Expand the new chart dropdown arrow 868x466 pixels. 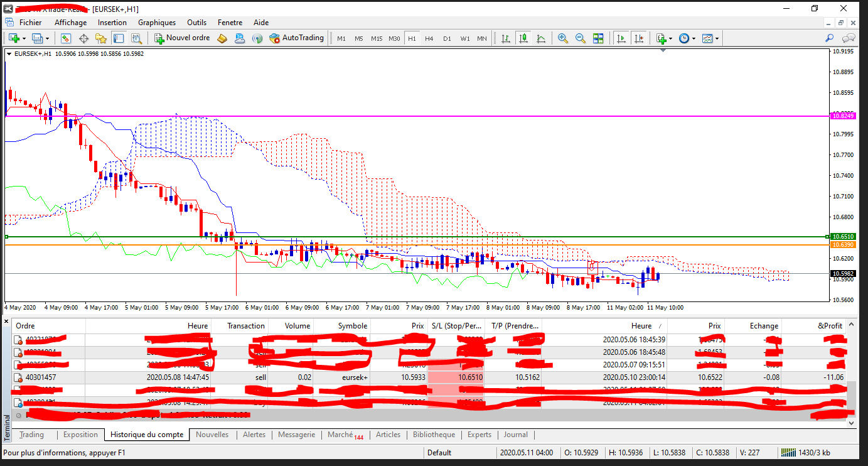pyautogui.click(x=24, y=39)
